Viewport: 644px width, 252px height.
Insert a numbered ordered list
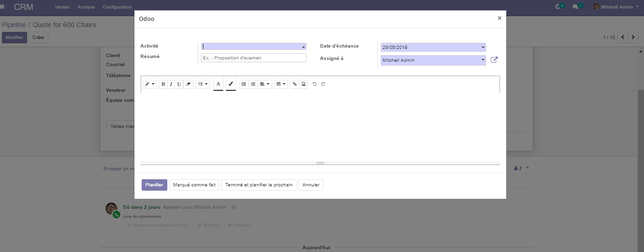253,84
